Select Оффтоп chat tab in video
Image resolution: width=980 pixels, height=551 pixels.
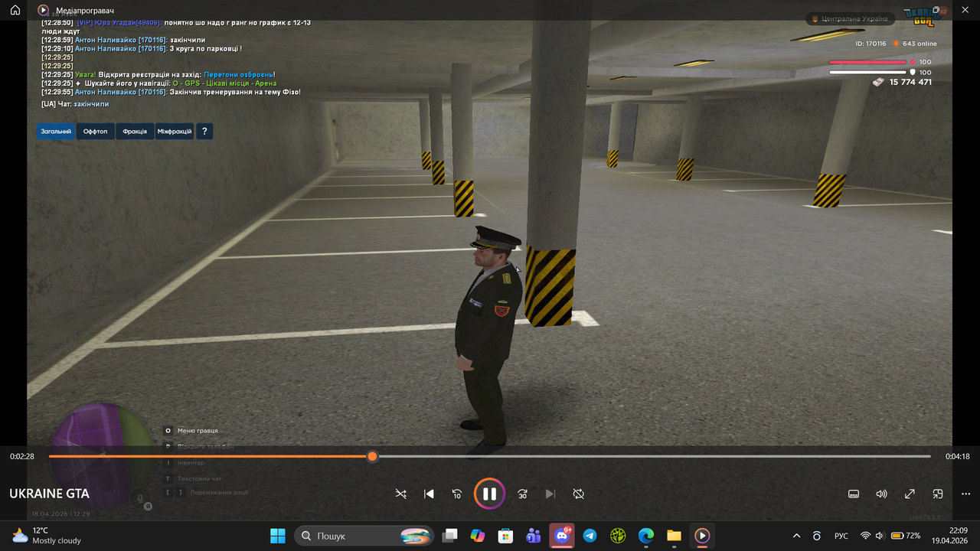(x=96, y=132)
